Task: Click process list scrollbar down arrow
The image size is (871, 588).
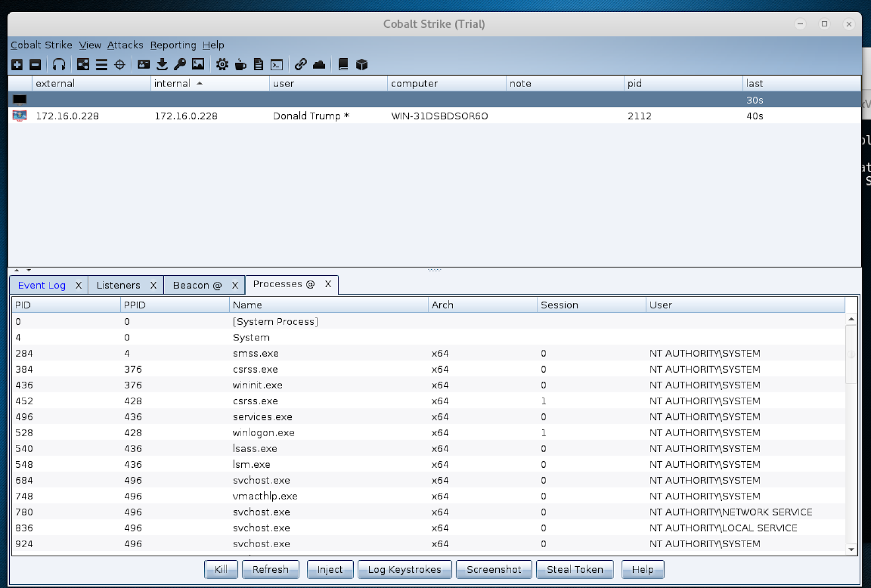Action: tap(851, 549)
